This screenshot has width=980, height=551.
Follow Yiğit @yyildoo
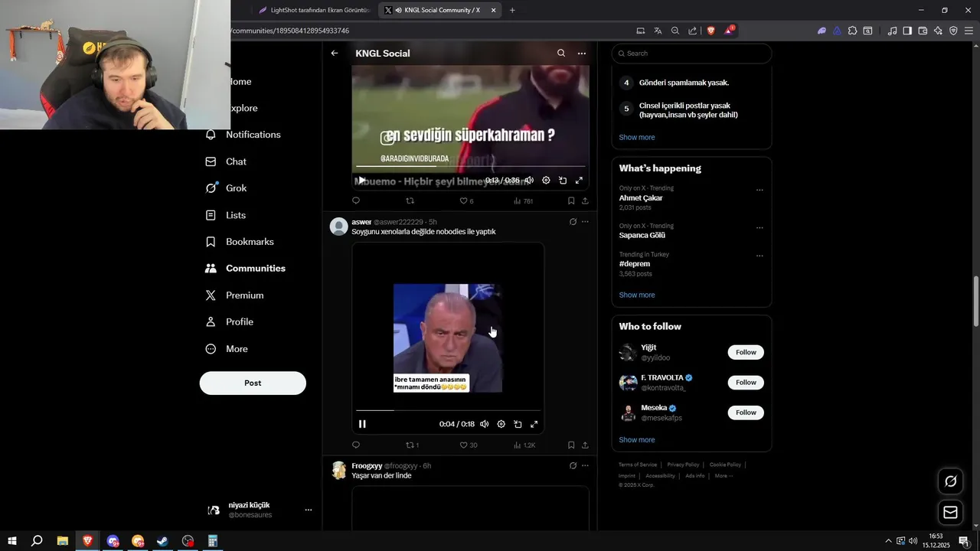point(746,353)
